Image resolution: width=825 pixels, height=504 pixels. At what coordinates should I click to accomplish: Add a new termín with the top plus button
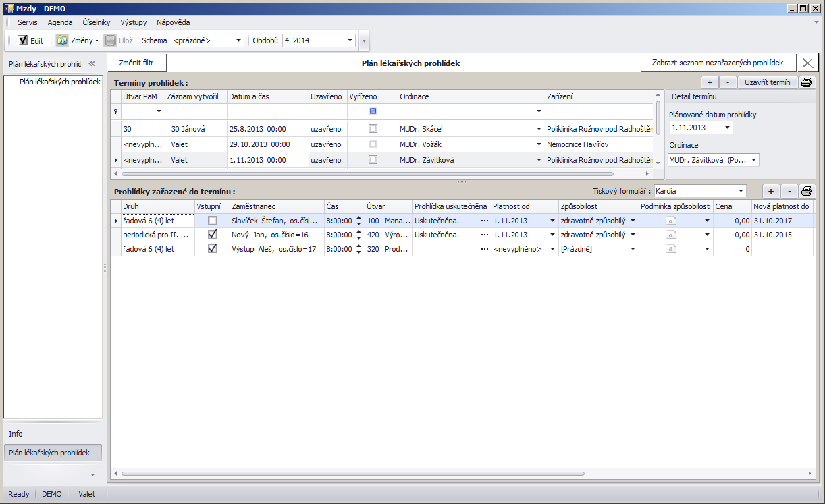tap(710, 83)
